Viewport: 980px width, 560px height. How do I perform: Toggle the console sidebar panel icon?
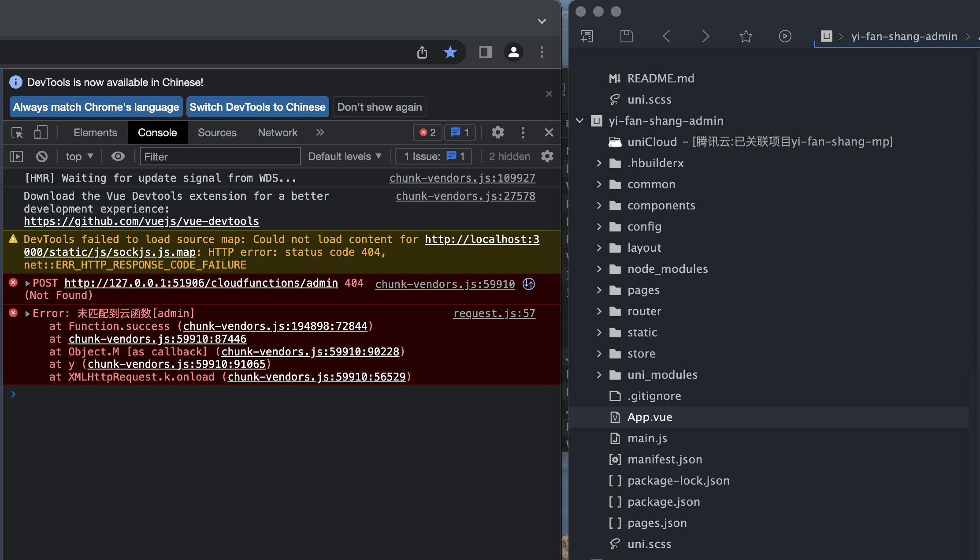click(16, 157)
